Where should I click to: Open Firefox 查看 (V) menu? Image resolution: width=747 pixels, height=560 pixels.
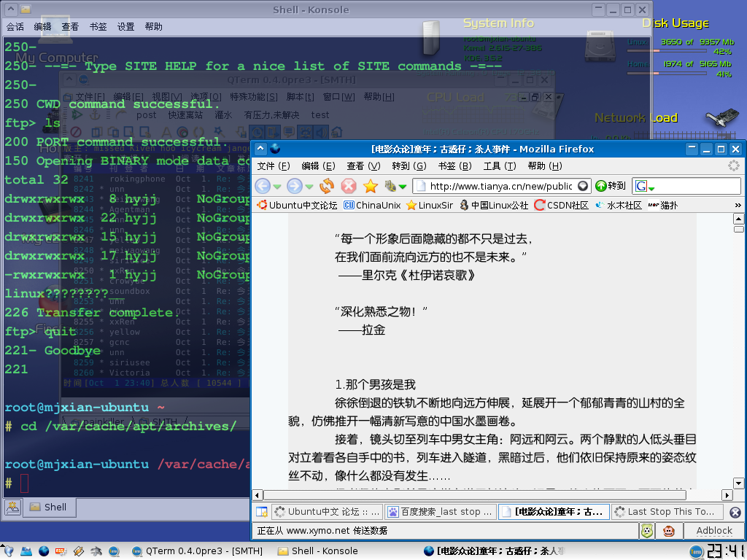pyautogui.click(x=363, y=166)
